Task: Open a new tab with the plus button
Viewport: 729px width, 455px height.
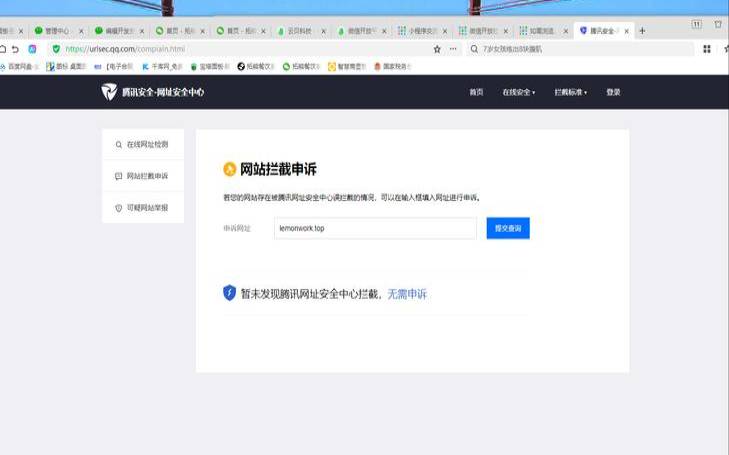Action: [x=642, y=31]
